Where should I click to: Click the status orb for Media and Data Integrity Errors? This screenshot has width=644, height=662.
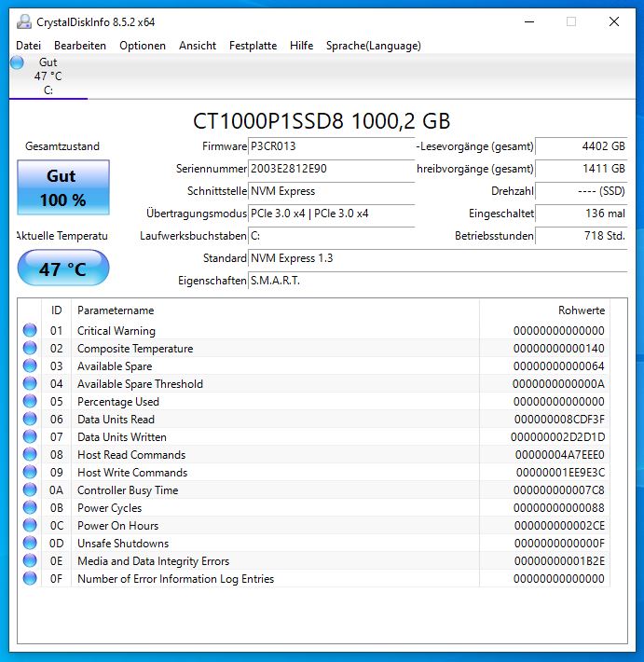tap(30, 560)
